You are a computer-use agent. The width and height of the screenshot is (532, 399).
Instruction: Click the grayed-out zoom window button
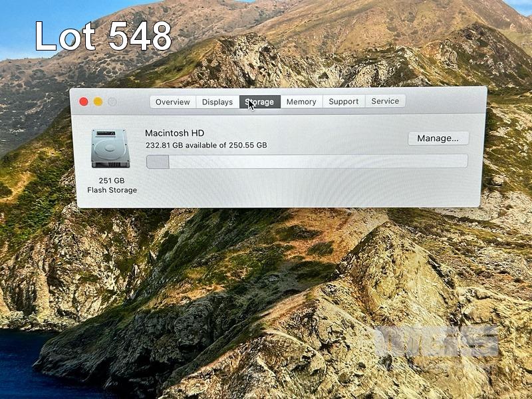[112, 102]
